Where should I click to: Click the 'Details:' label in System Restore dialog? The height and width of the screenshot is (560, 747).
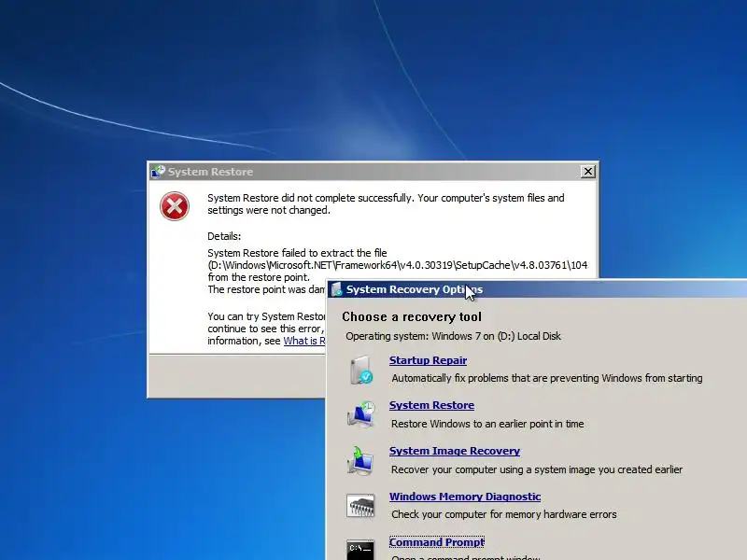[x=224, y=236]
